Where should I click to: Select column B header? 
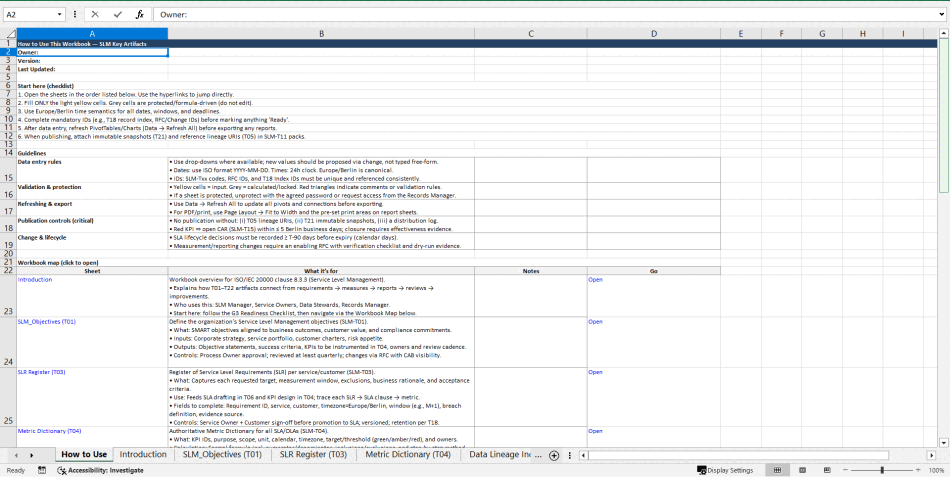click(x=321, y=34)
